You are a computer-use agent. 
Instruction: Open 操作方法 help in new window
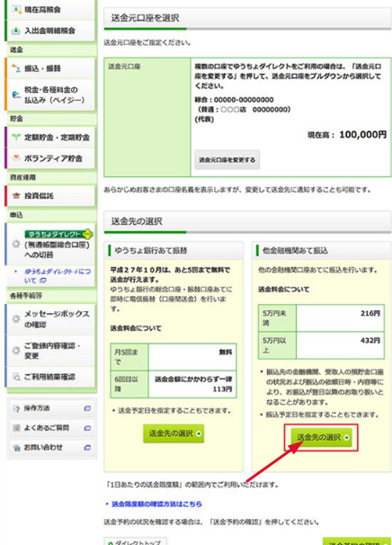[x=51, y=408]
